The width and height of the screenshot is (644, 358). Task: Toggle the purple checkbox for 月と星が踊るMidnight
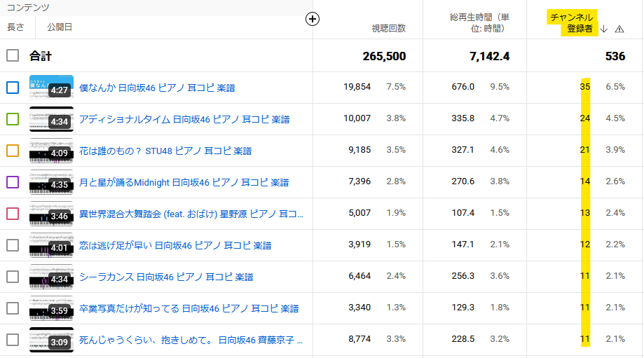(x=13, y=182)
